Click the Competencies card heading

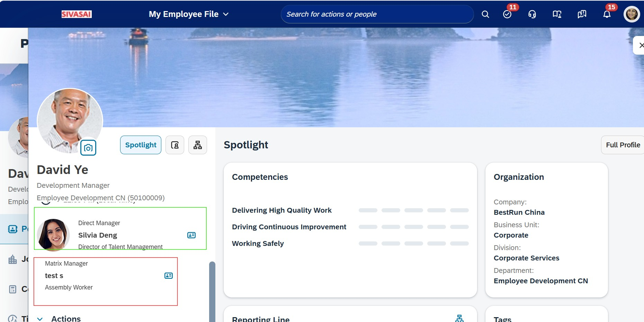[x=260, y=177]
